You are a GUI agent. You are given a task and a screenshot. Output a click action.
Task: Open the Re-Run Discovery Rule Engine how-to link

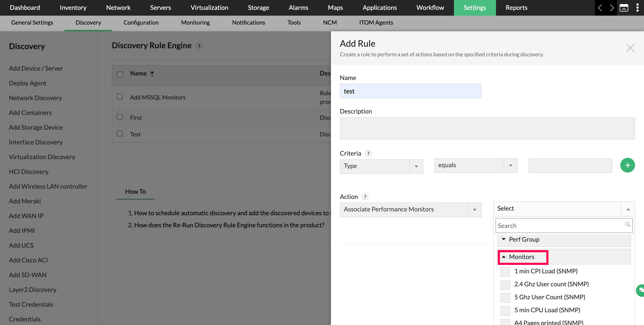(x=229, y=225)
